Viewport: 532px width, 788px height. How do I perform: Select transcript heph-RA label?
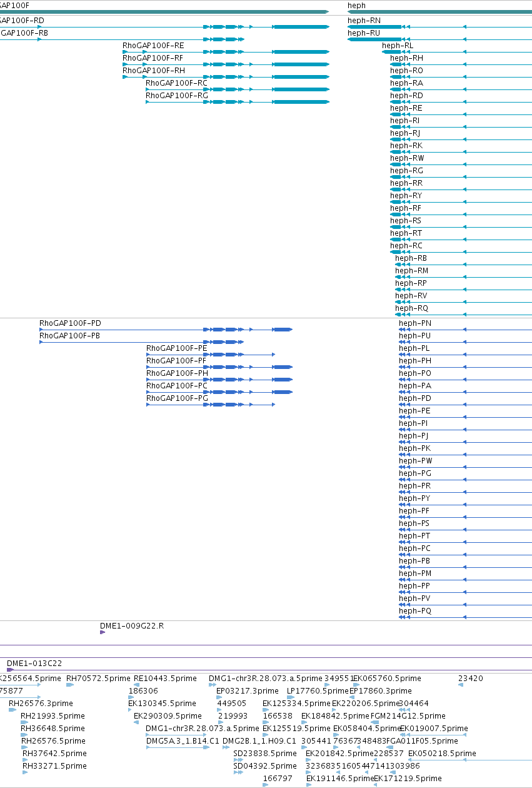[406, 83]
